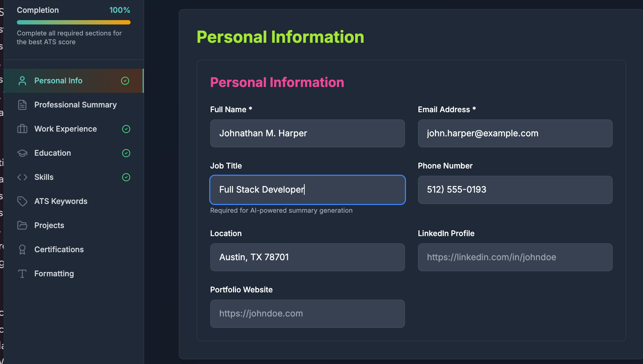Click inside the LinkedIn Profile field
Image resolution: width=643 pixels, height=364 pixels.
point(515,257)
